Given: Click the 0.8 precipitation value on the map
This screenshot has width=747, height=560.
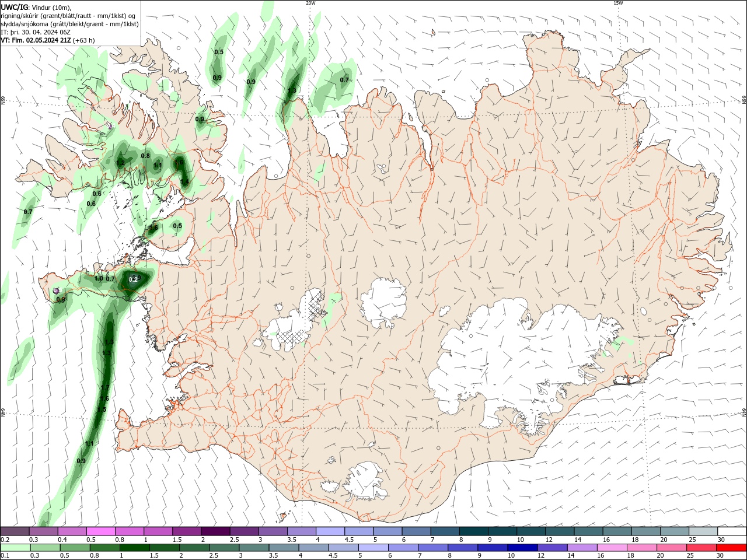Looking at the screenshot, I should [x=145, y=156].
